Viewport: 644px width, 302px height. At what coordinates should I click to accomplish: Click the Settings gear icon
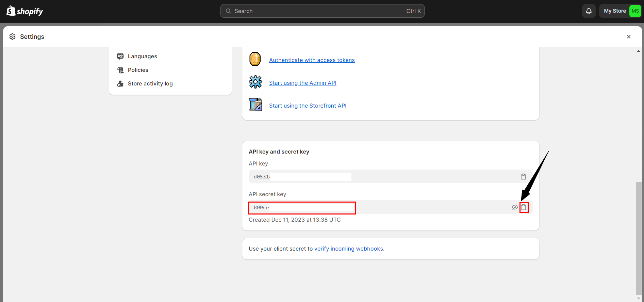13,37
